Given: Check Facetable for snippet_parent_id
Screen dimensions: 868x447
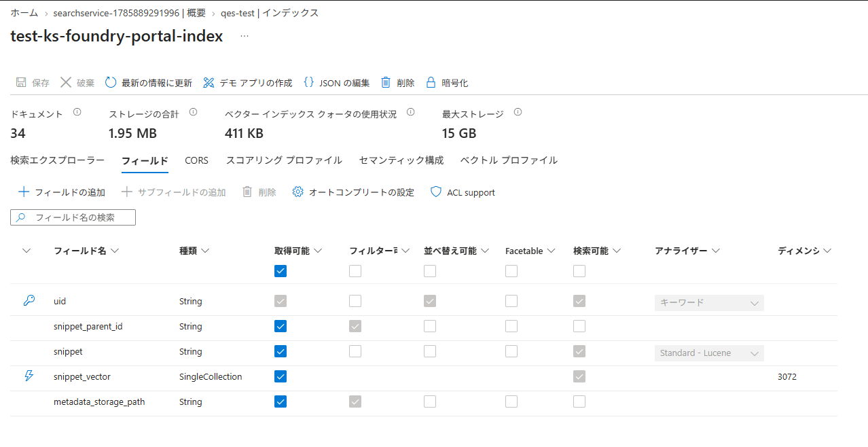Looking at the screenshot, I should tap(511, 326).
